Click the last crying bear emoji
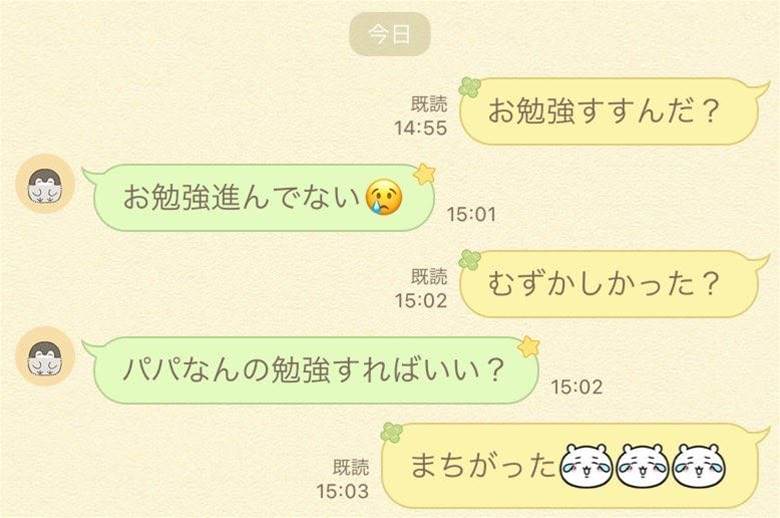780x518 pixels. pyautogui.click(x=698, y=466)
